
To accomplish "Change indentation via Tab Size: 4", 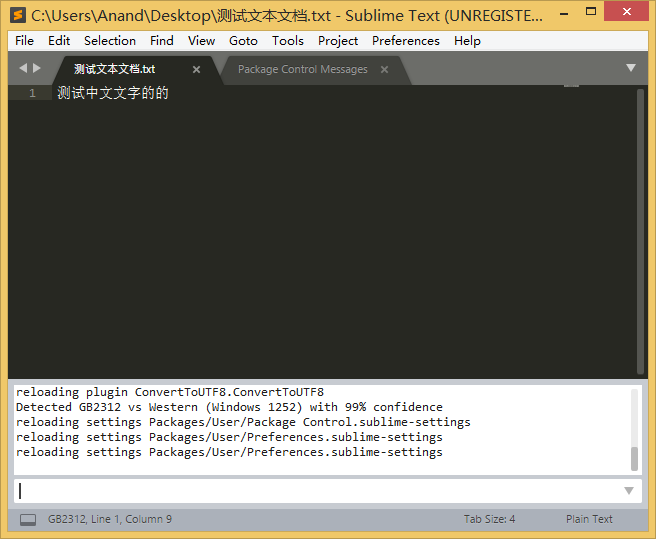I will (489, 519).
